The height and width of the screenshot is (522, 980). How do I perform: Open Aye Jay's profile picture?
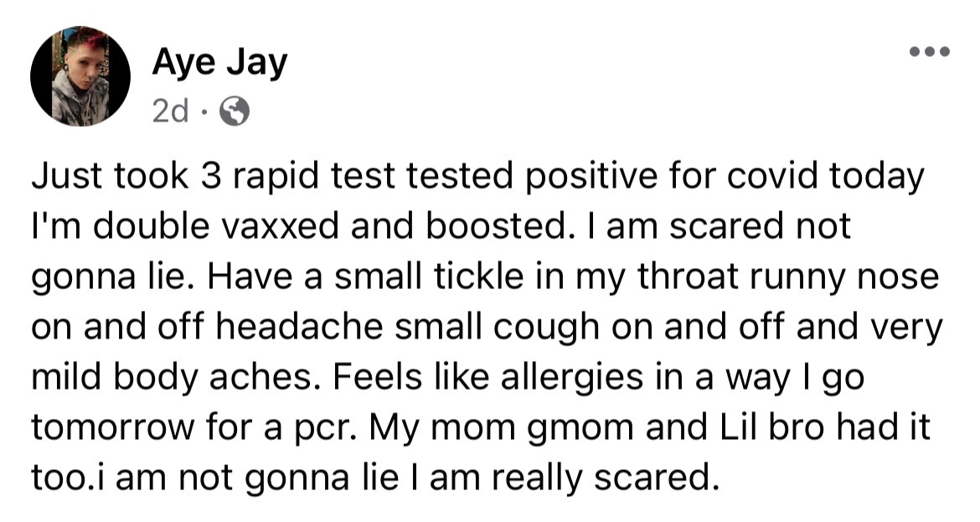(x=80, y=76)
